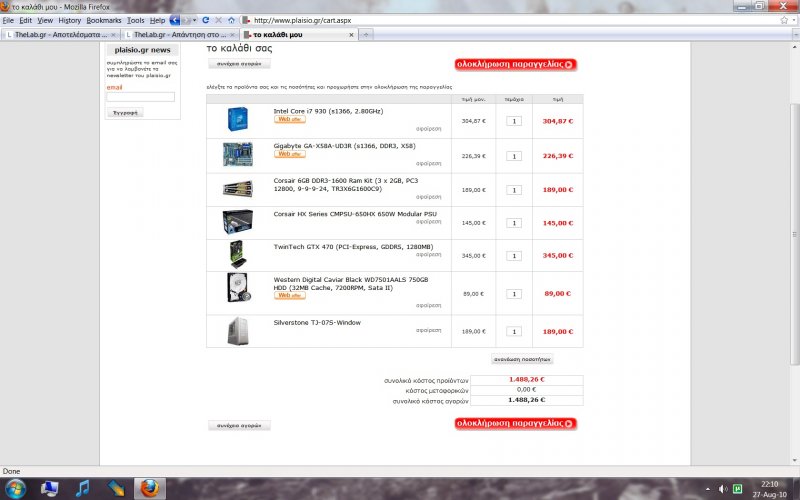Go to the home page icon
Screen dimensions: 800x500
(x=231, y=20)
